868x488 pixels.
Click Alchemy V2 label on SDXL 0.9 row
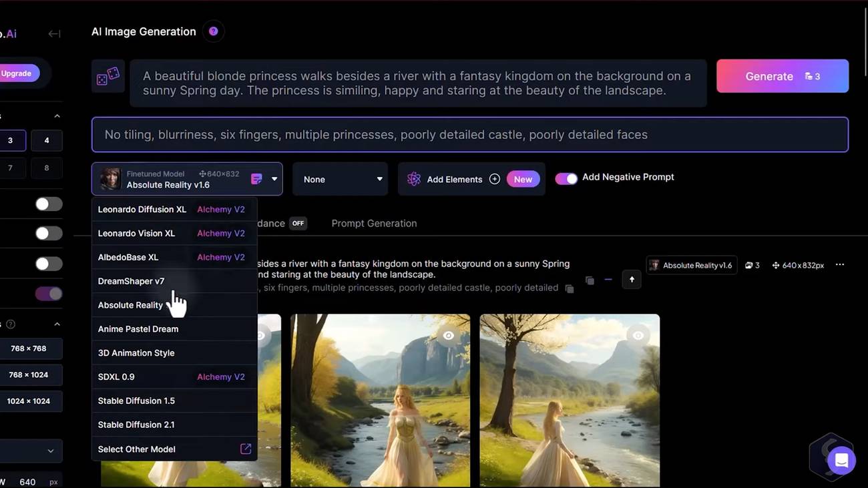point(221,377)
